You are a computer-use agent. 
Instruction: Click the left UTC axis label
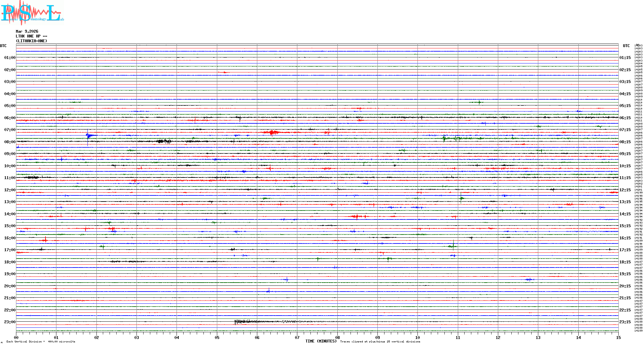pyautogui.click(x=3, y=46)
